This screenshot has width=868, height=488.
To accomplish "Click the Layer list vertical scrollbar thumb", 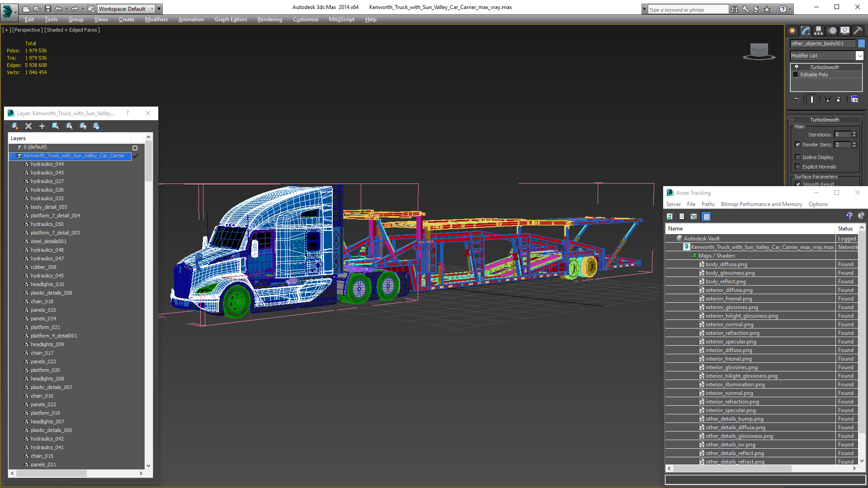I will pyautogui.click(x=148, y=161).
